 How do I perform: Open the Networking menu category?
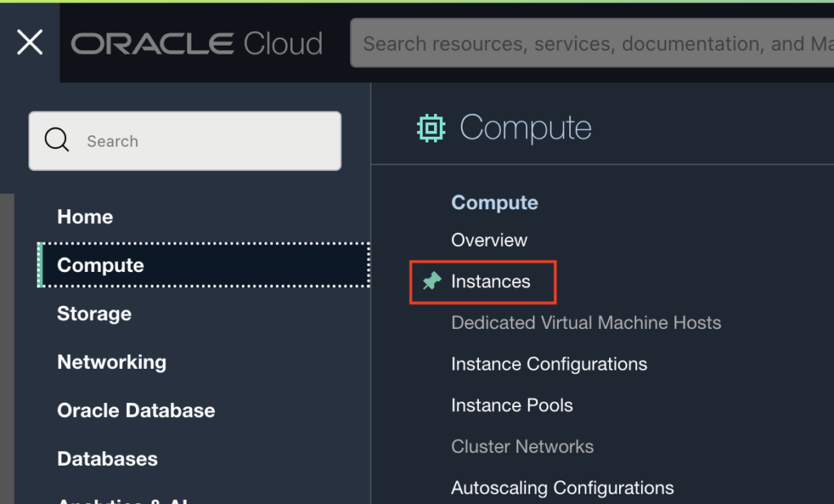(x=112, y=362)
